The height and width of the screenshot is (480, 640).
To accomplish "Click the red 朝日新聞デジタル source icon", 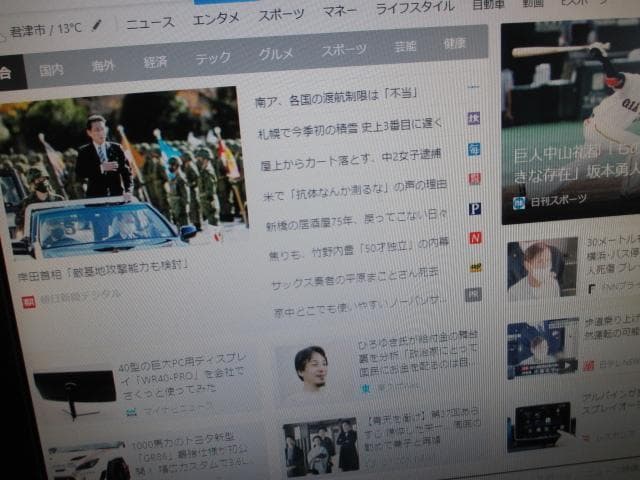I will pyautogui.click(x=29, y=297).
